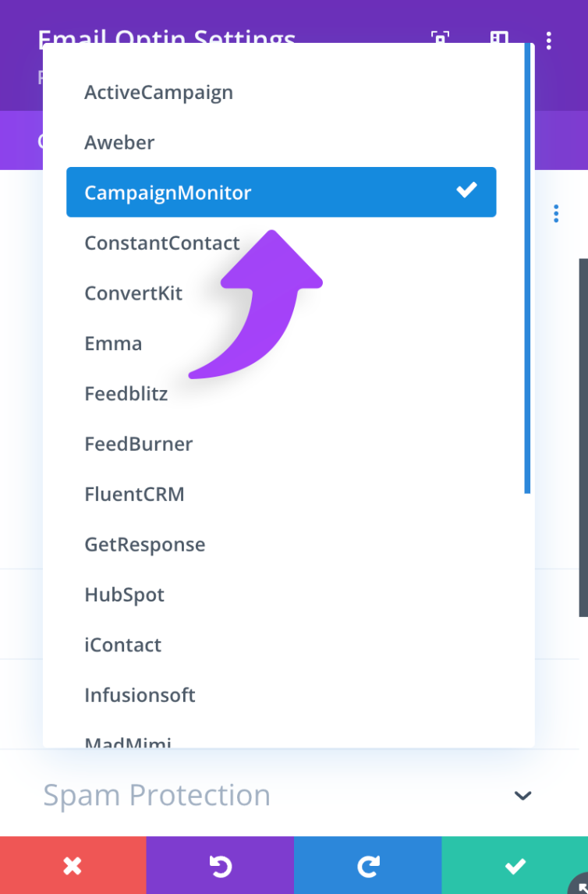Image resolution: width=588 pixels, height=894 pixels.
Task: Choose Infusionsoft from the list
Action: (140, 695)
